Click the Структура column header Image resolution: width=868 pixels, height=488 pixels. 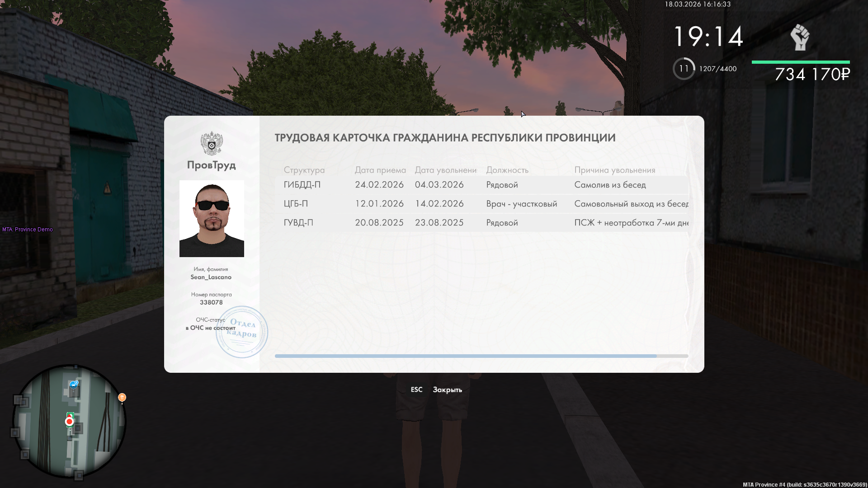coord(304,170)
